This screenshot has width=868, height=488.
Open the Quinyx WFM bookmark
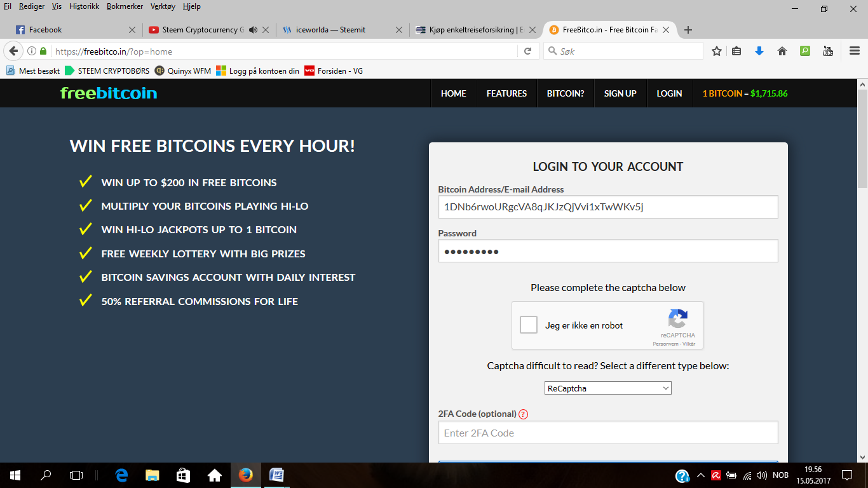[183, 71]
